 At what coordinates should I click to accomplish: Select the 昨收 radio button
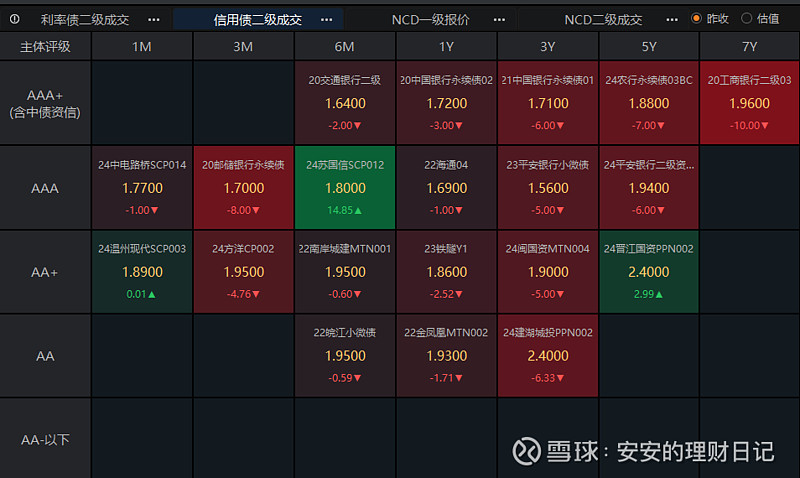pos(696,18)
